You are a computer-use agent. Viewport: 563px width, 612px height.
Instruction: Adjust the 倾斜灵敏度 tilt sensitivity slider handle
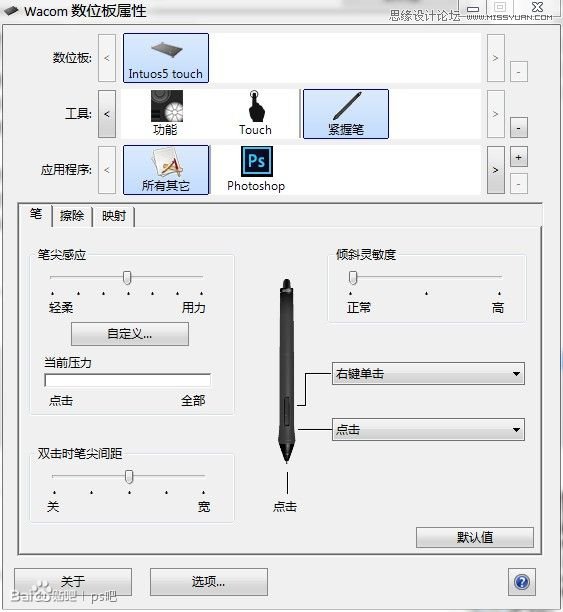pos(353,278)
